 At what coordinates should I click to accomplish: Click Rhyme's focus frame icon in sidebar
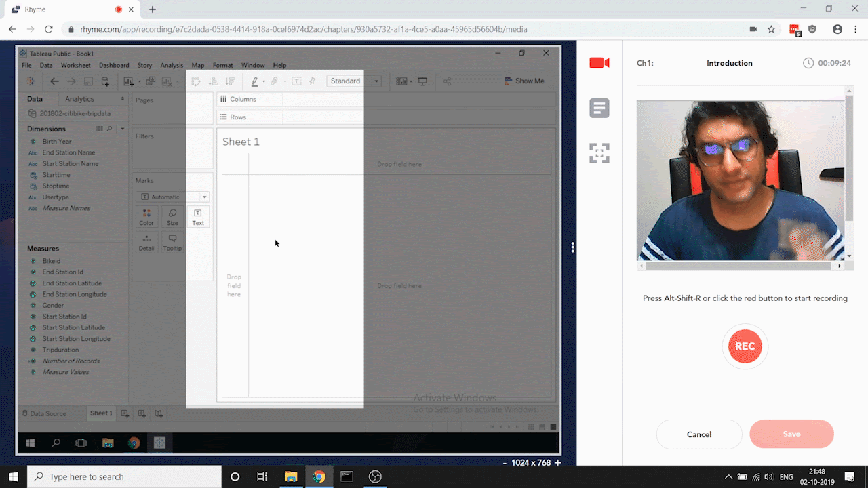[599, 152]
